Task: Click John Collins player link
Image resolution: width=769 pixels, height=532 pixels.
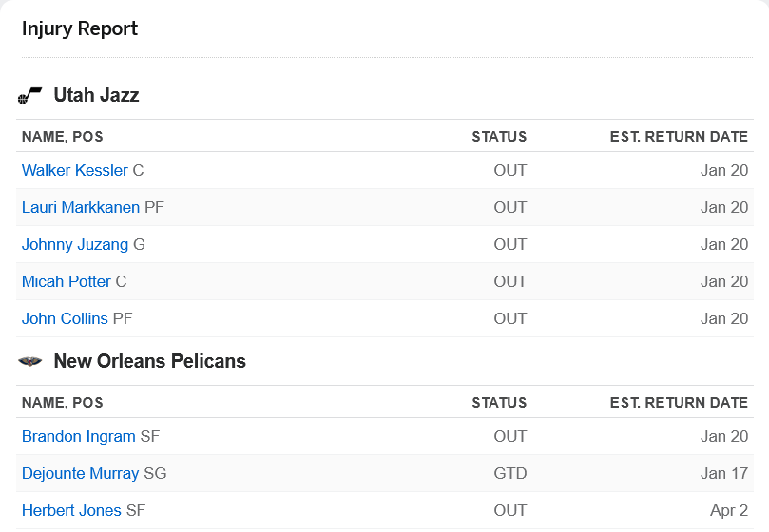Action: point(65,318)
